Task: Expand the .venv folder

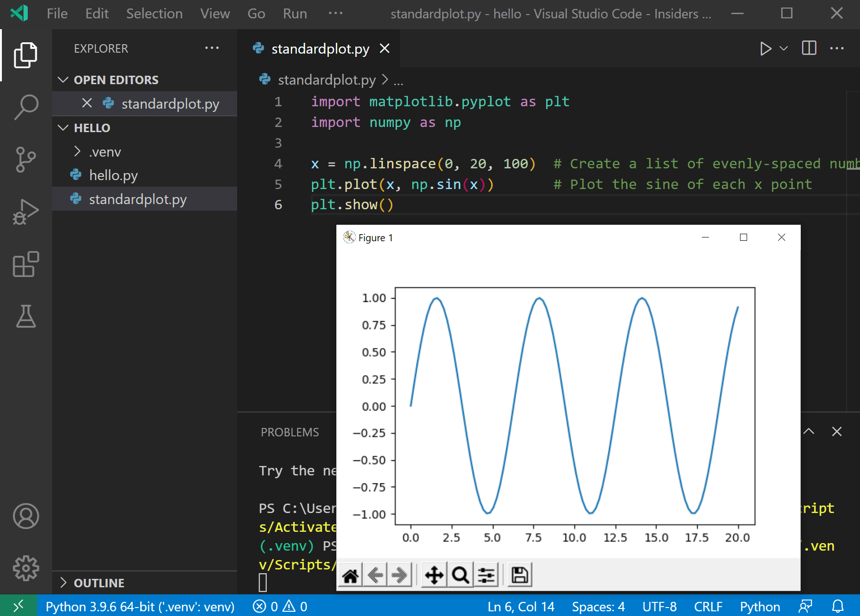Action: (x=78, y=151)
